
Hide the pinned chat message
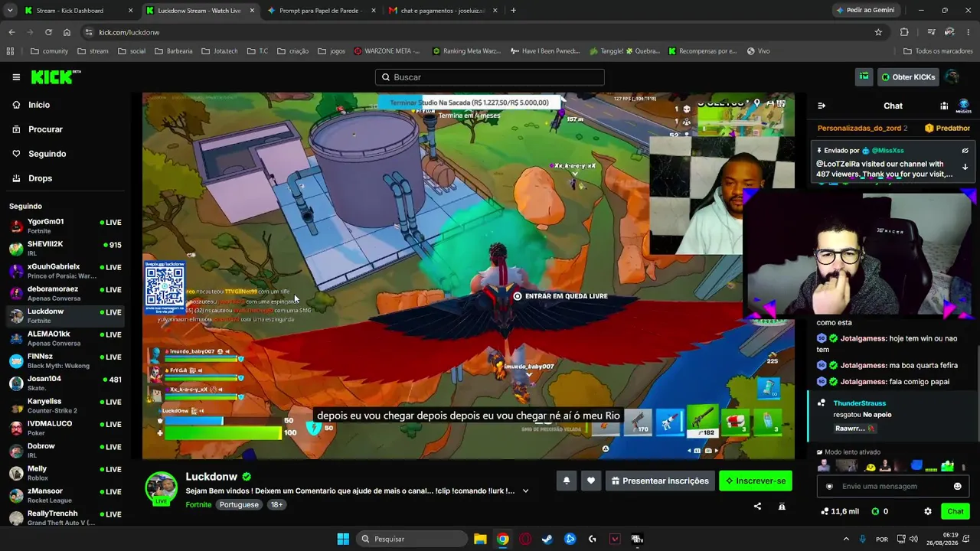[x=965, y=151]
